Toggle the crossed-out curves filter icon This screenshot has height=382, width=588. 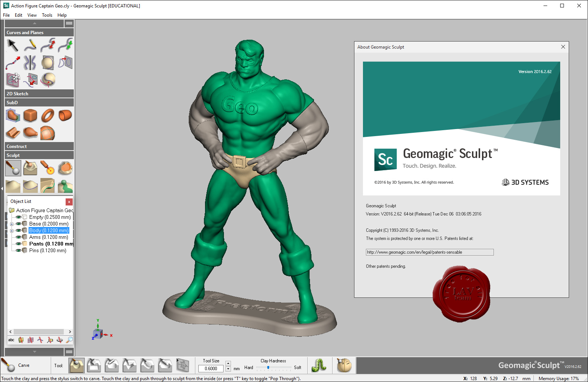pyautogui.click(x=40, y=340)
